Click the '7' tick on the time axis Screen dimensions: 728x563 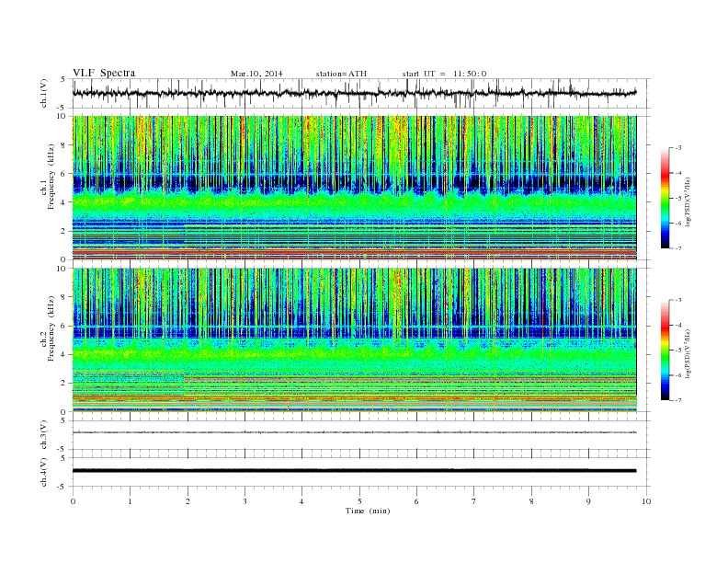coord(474,501)
